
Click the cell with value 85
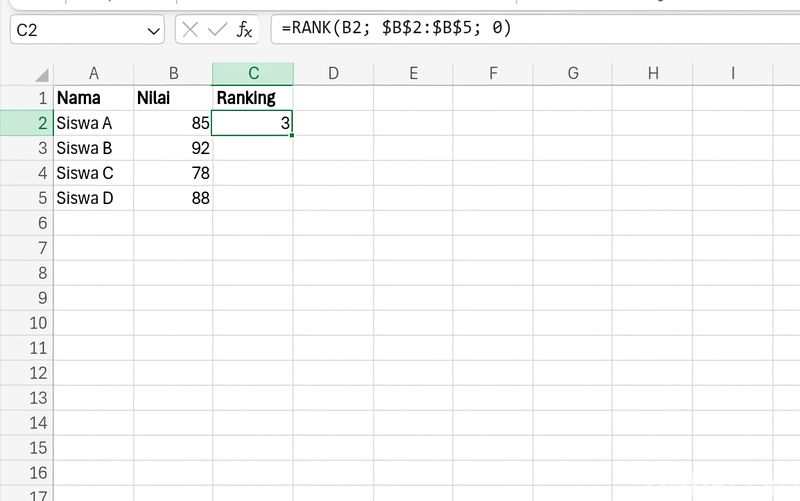tap(173, 123)
